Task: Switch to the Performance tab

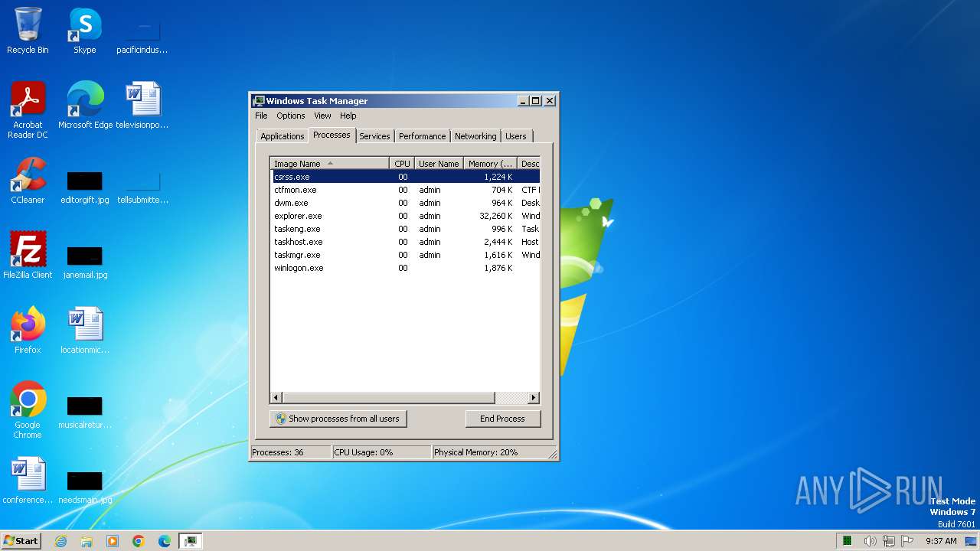Action: [x=422, y=136]
